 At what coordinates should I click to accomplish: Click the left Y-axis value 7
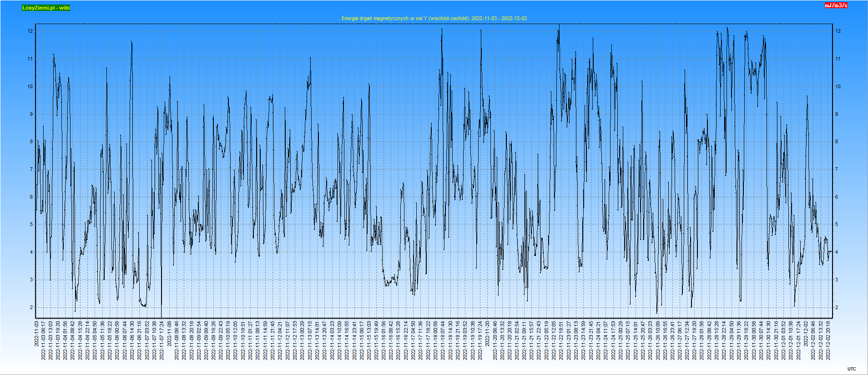(31, 169)
